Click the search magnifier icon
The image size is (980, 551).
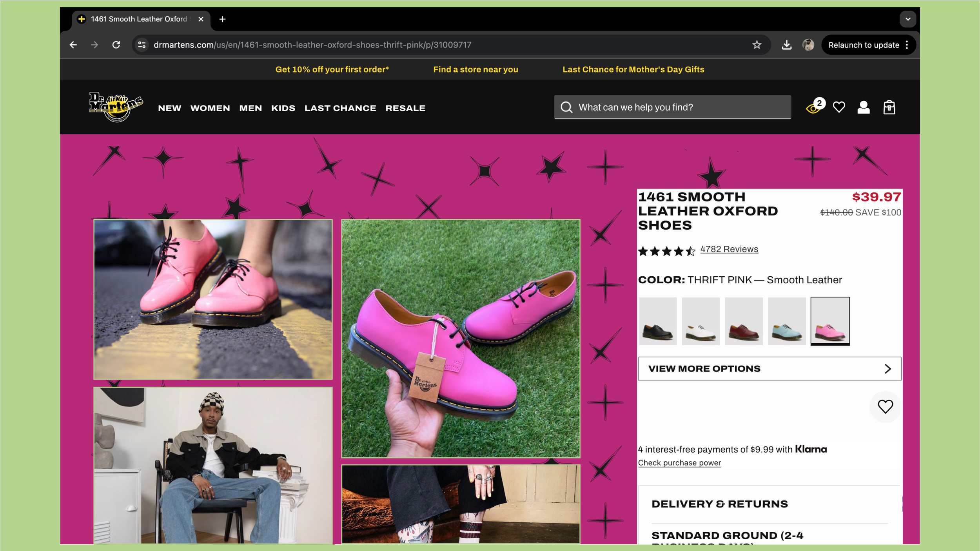[x=566, y=107]
